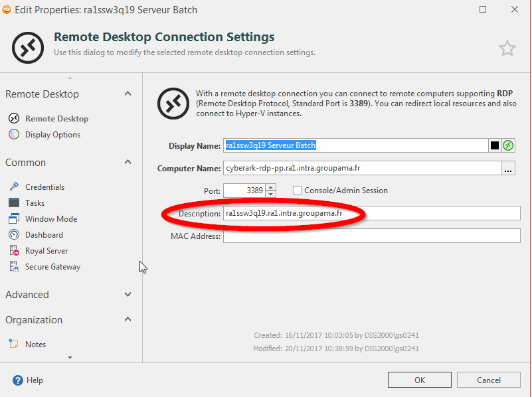Click the green connection icon picker
Viewport: 532px width, 397px height.
click(508, 145)
